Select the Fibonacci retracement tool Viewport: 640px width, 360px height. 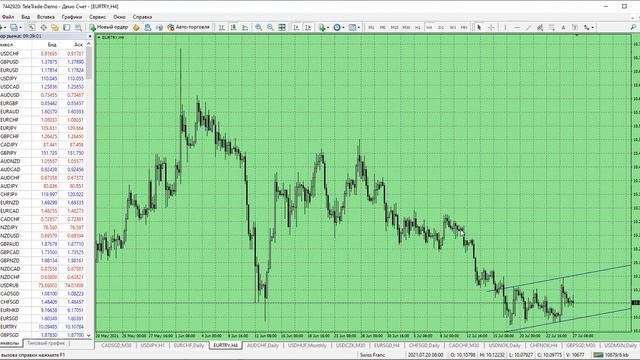point(551,27)
